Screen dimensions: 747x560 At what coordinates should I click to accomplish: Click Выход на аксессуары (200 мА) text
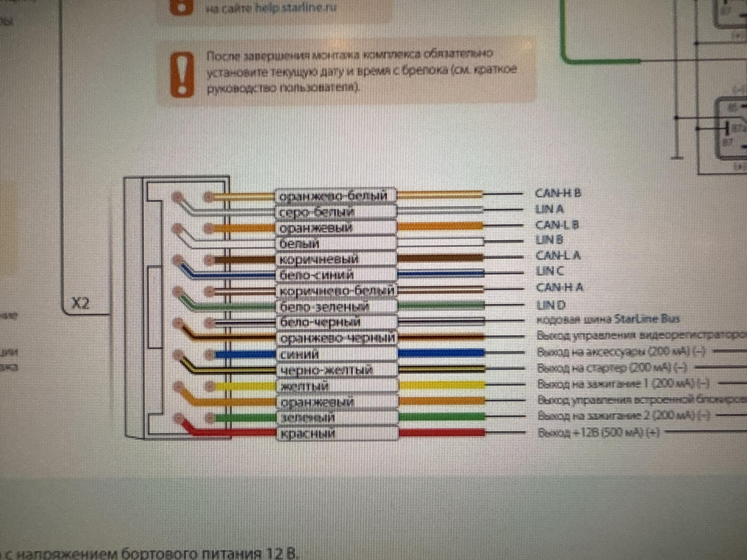(x=621, y=352)
